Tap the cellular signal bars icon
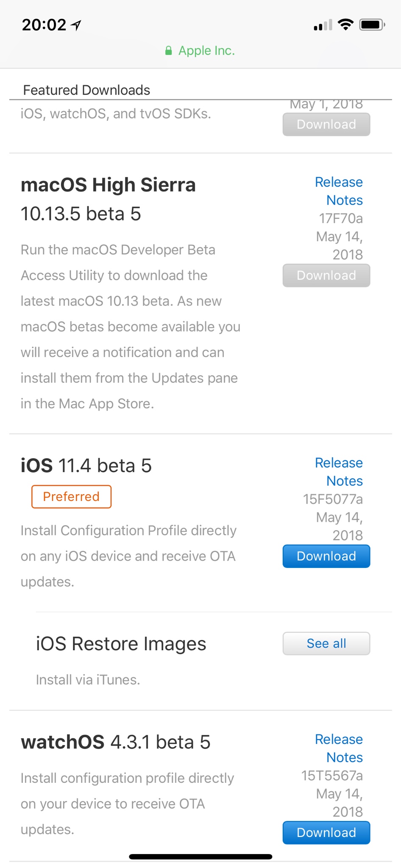401x868 pixels. coord(323,25)
